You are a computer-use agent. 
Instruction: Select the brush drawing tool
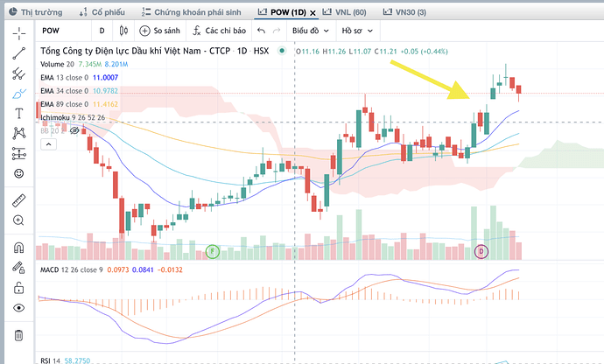(x=19, y=94)
